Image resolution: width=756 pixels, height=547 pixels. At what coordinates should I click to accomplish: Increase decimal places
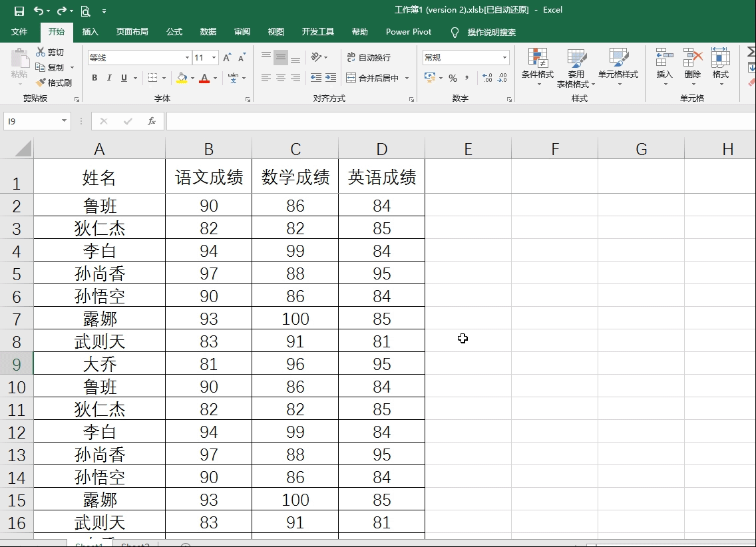pos(487,78)
